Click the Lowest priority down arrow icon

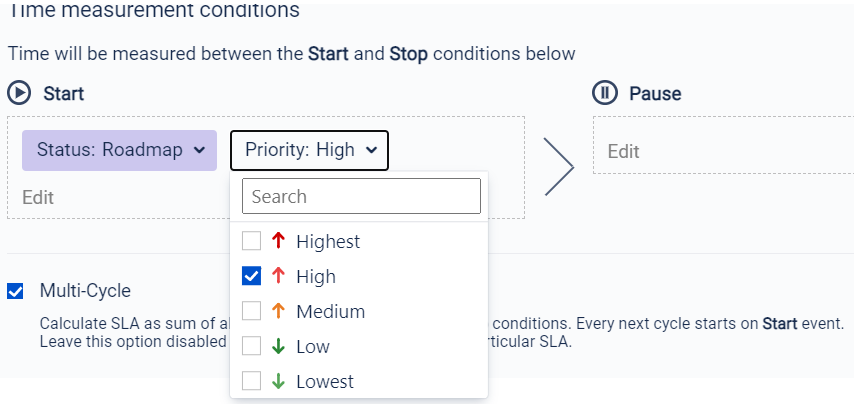coord(278,381)
